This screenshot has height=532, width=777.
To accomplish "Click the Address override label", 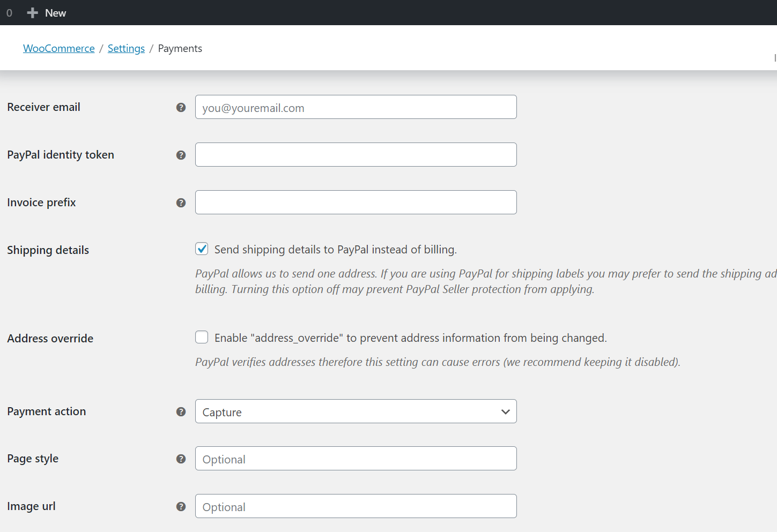I will click(x=50, y=339).
